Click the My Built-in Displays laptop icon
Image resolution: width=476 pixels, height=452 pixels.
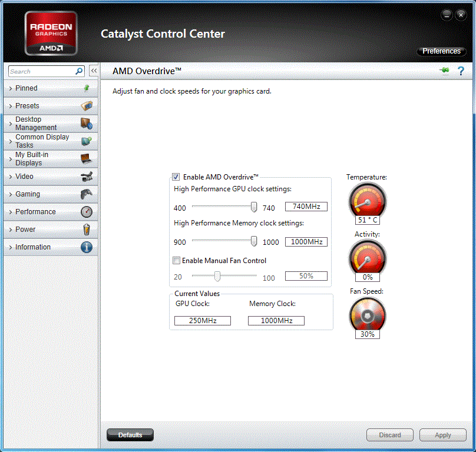[x=87, y=159]
